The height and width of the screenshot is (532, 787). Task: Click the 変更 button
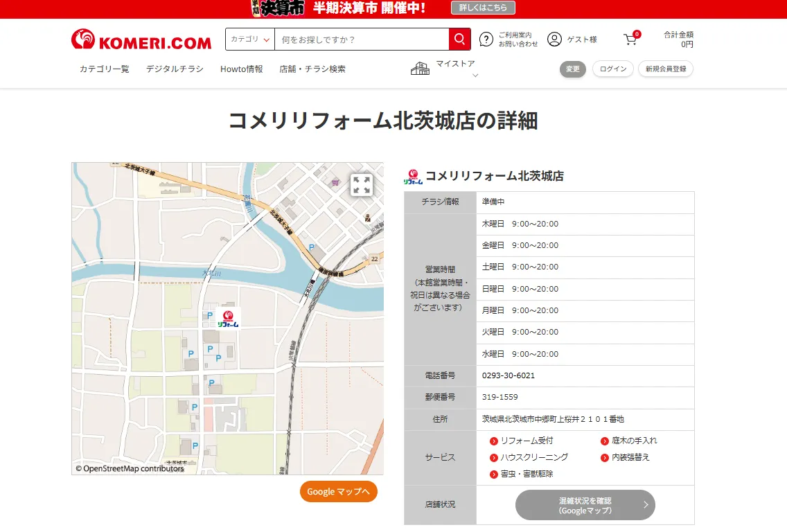point(573,69)
